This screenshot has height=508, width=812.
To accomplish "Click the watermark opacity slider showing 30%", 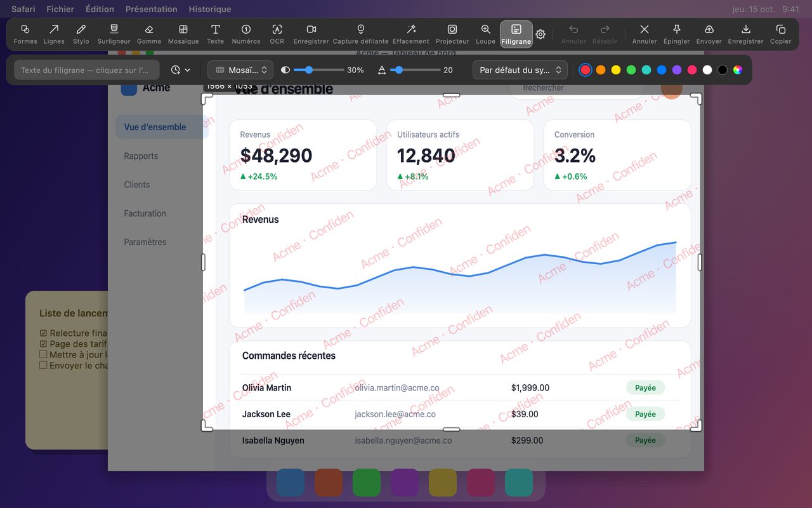I will coord(319,70).
